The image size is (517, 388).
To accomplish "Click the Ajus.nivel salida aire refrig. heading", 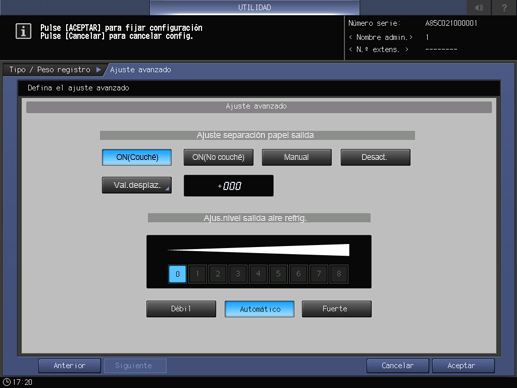I will (x=259, y=218).
